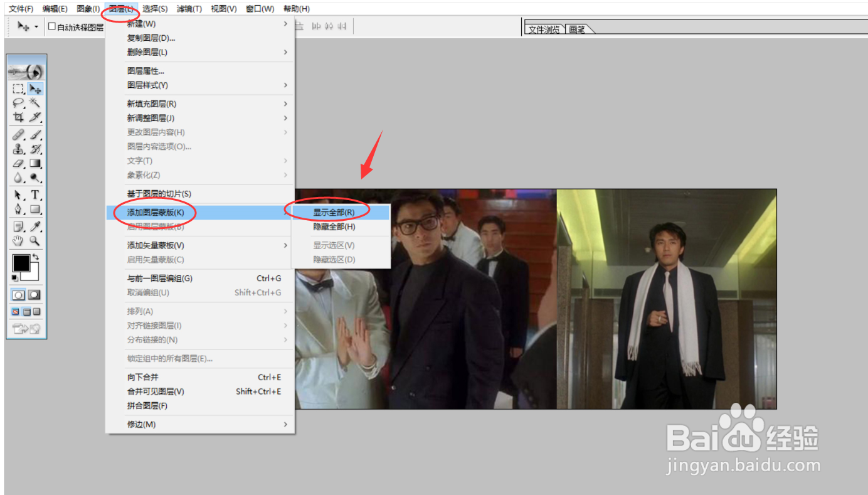Viewport: 868px width, 495px height.
Task: Select the Crop tool
Action: tap(18, 117)
